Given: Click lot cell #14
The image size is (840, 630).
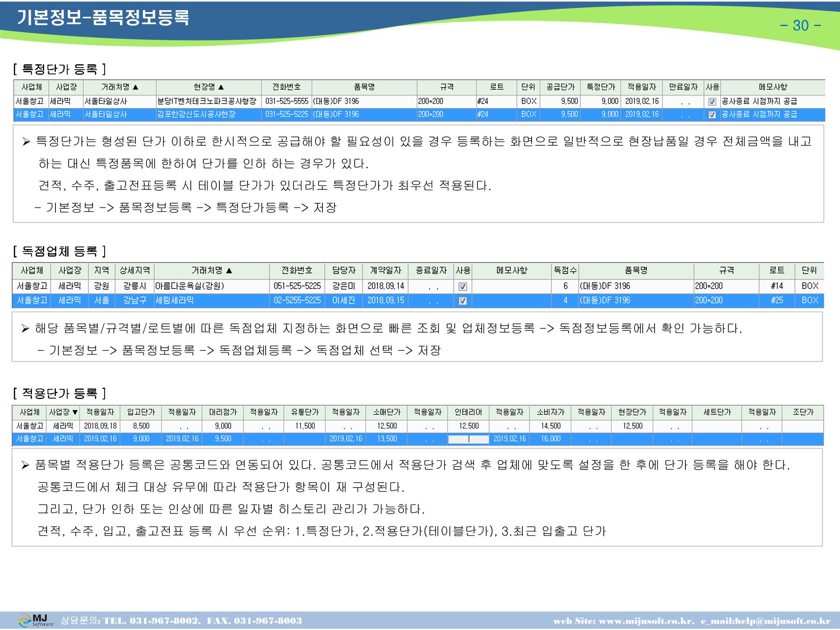Looking at the screenshot, I should click(777, 286).
